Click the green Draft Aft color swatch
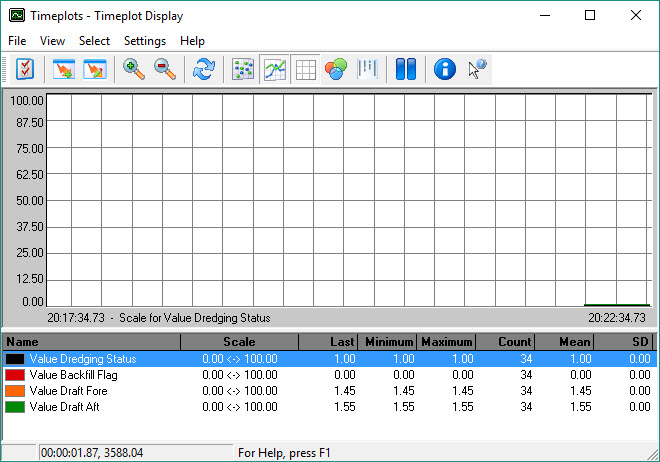The width and height of the screenshot is (660, 462). [15, 407]
